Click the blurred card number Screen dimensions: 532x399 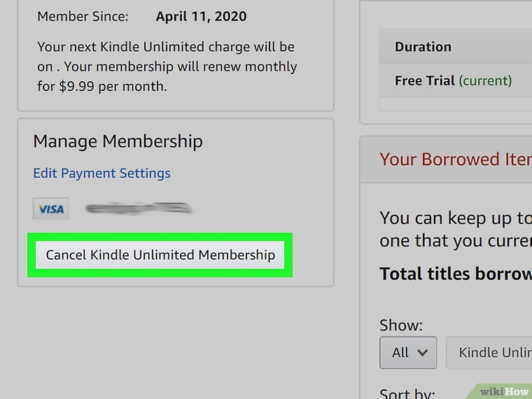pyautogui.click(x=138, y=208)
